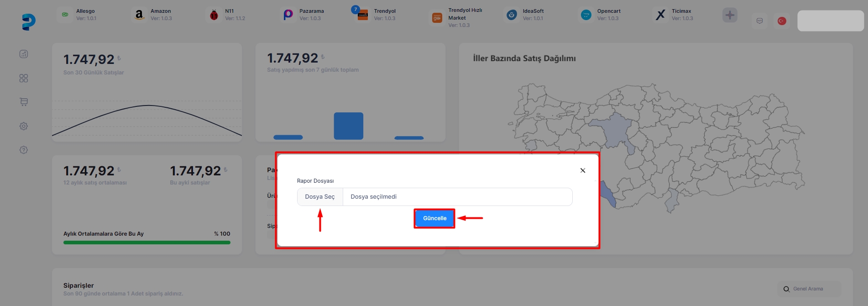Click the Ticimax X icon
This screenshot has height=306, width=868.
(660, 15)
